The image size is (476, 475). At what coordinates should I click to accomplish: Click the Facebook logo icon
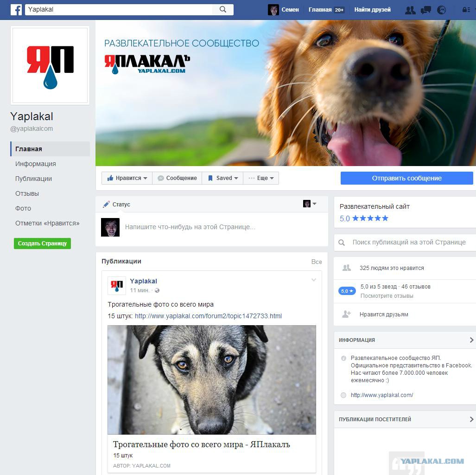click(16, 10)
